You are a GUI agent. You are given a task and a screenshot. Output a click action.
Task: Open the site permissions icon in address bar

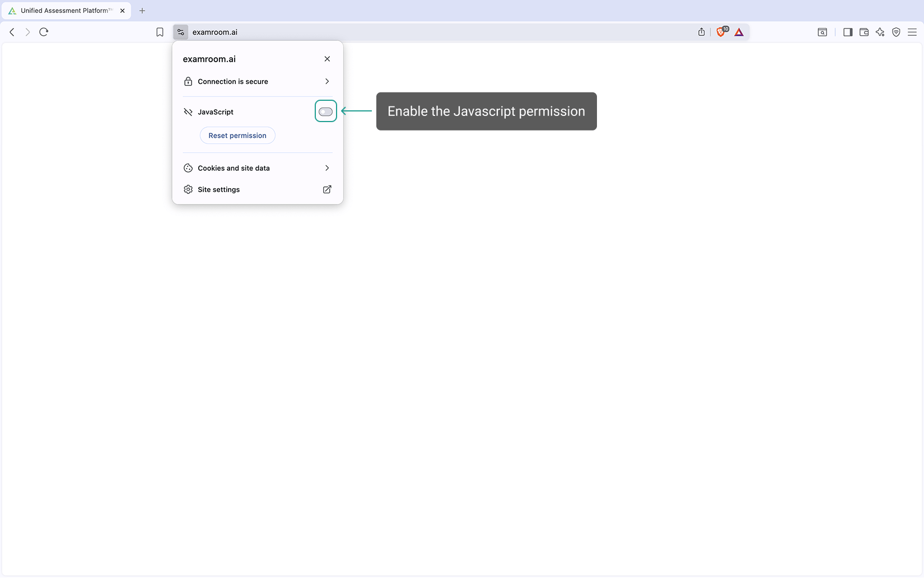tap(180, 32)
